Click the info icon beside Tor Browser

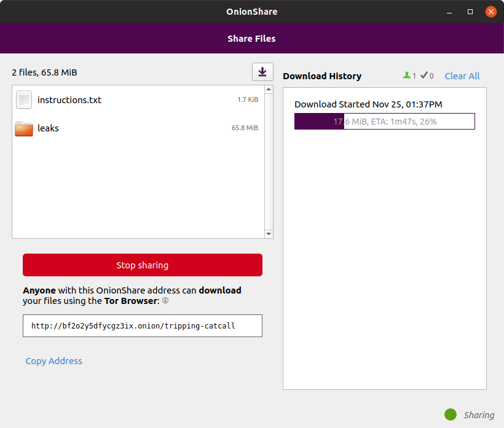165,300
